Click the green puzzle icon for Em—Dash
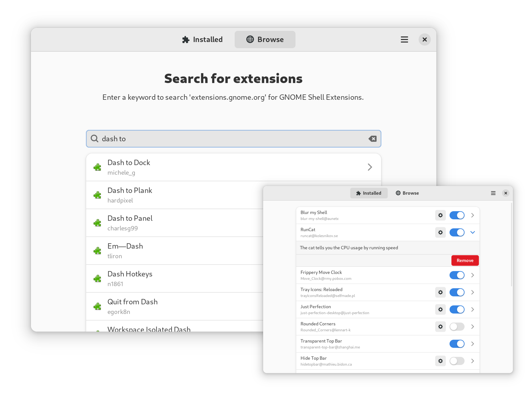This screenshot has width=532, height=394. point(97,251)
